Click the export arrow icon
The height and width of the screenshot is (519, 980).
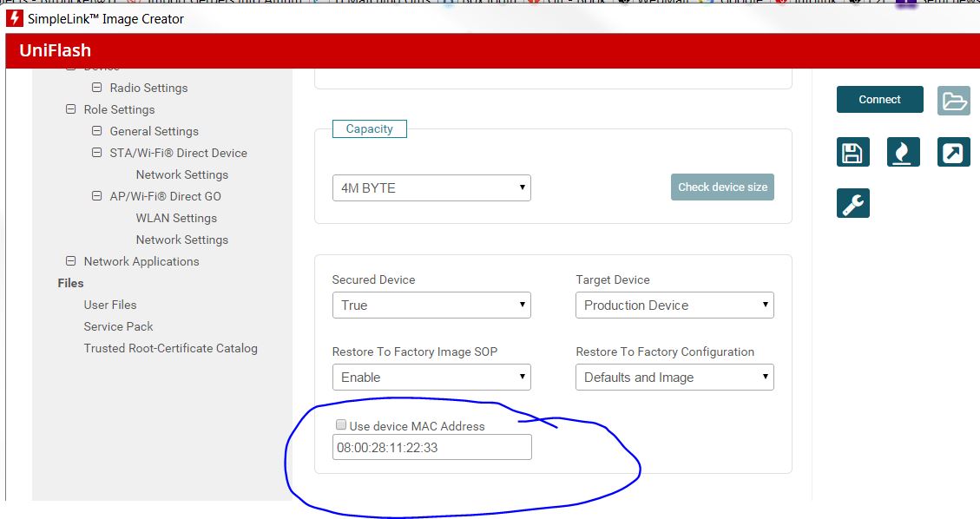tap(954, 152)
